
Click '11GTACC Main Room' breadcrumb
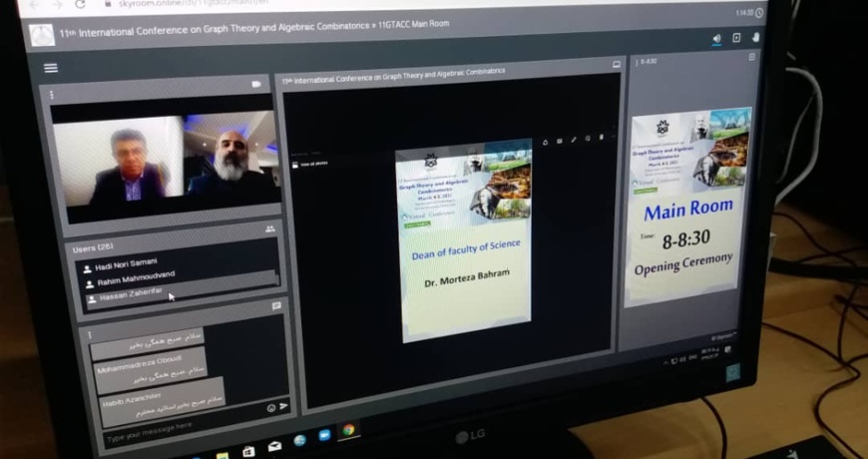point(413,24)
